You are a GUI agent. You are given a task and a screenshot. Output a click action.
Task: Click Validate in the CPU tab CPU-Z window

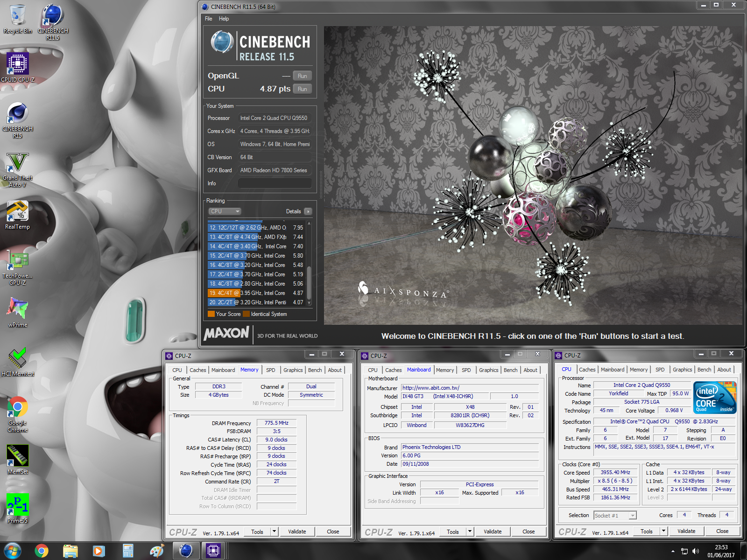(x=686, y=531)
